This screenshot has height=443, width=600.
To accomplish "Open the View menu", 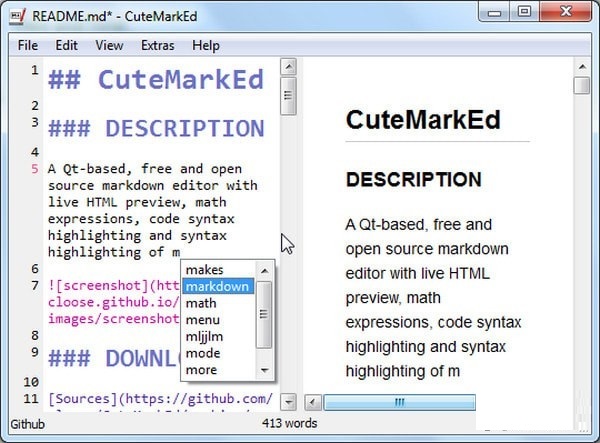I will 109,46.
